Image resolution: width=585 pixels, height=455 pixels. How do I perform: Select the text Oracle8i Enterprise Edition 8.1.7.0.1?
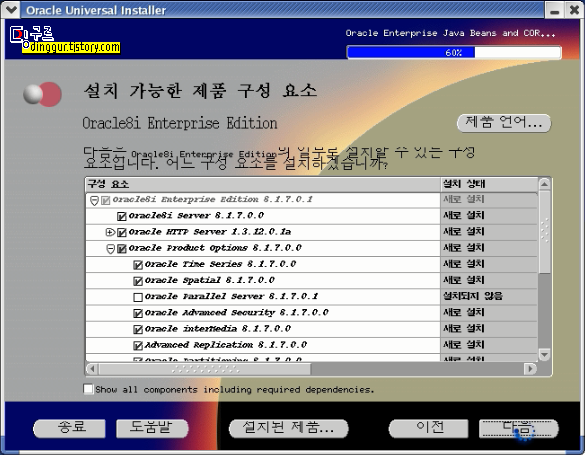tap(212, 200)
